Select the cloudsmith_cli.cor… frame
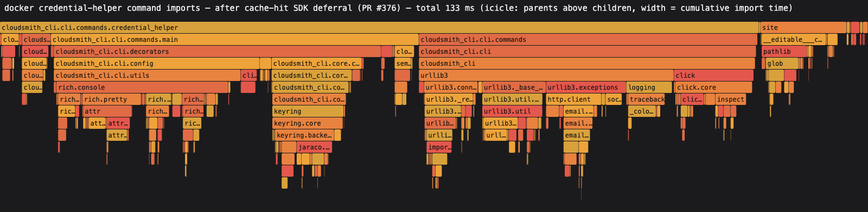Screen dimensions: 868x212 point(311,76)
